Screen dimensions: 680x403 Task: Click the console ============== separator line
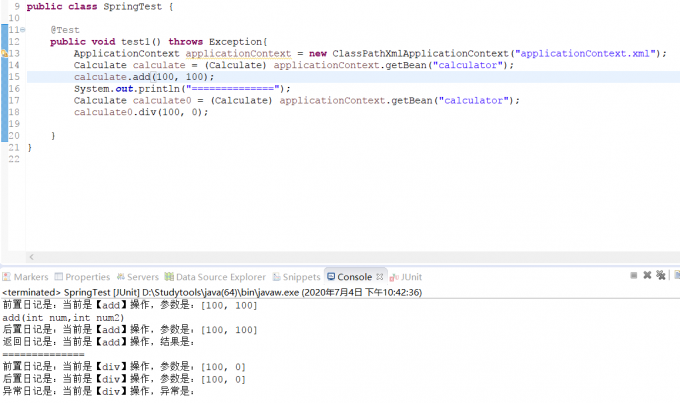[43, 354]
